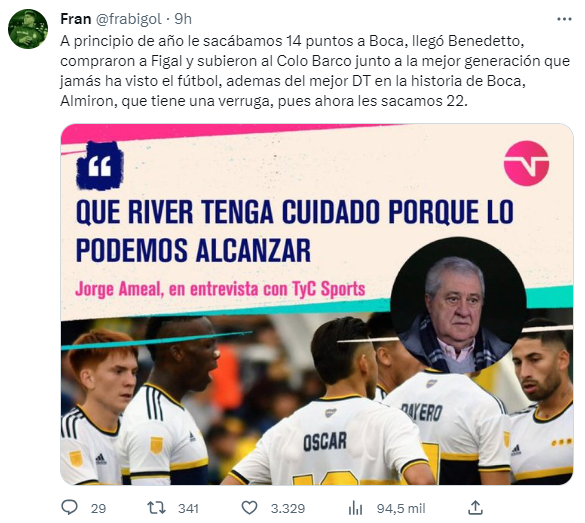Click the 94,5 mil views count

pyautogui.click(x=401, y=508)
